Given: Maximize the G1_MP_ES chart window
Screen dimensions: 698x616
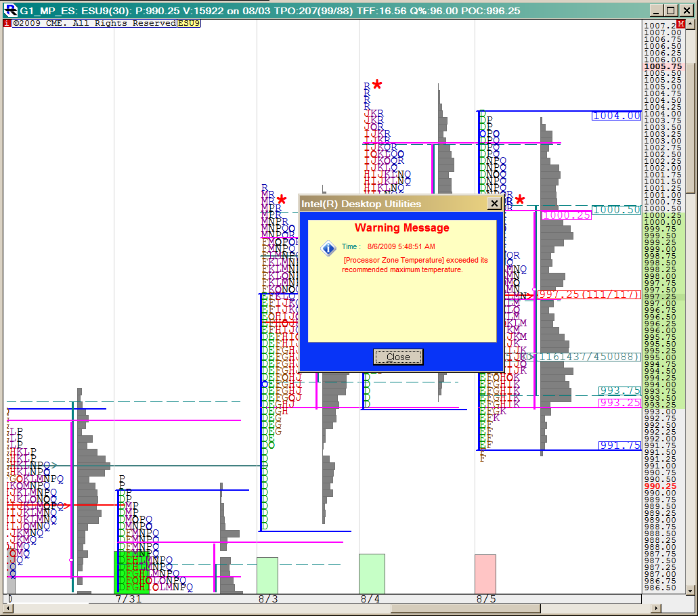Looking at the screenshot, I should 670,11.
